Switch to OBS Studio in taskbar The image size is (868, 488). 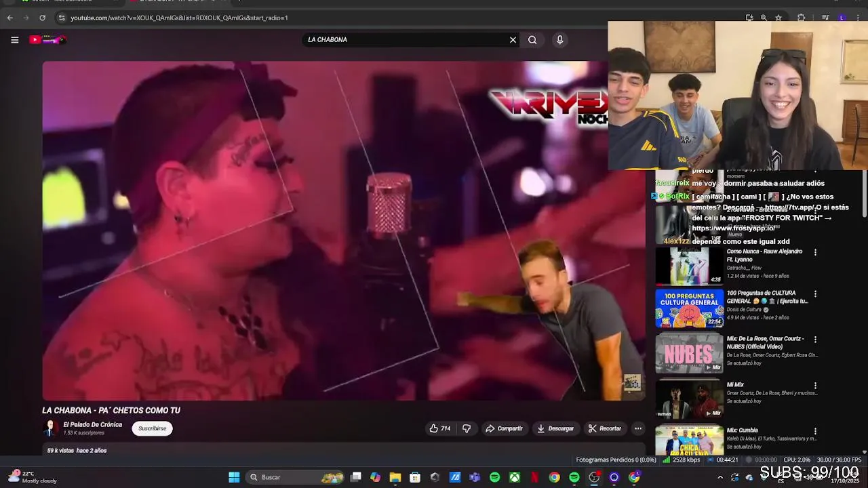[x=594, y=477]
